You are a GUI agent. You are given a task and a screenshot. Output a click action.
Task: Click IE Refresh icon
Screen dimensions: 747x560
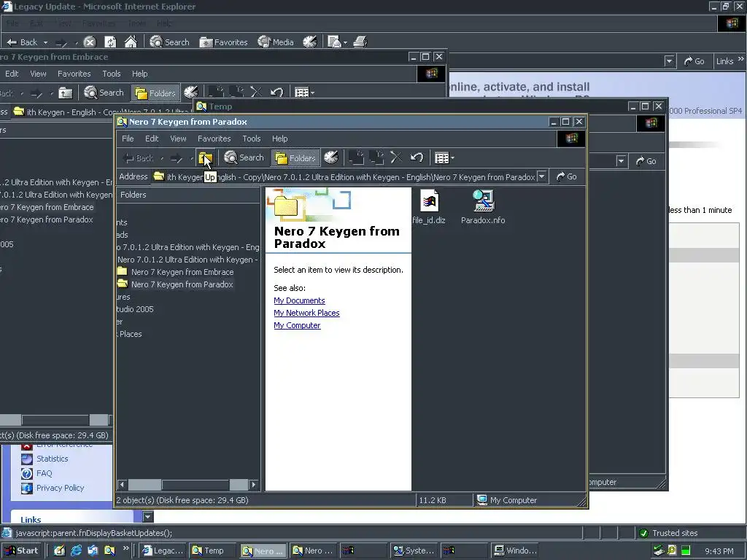click(x=110, y=42)
